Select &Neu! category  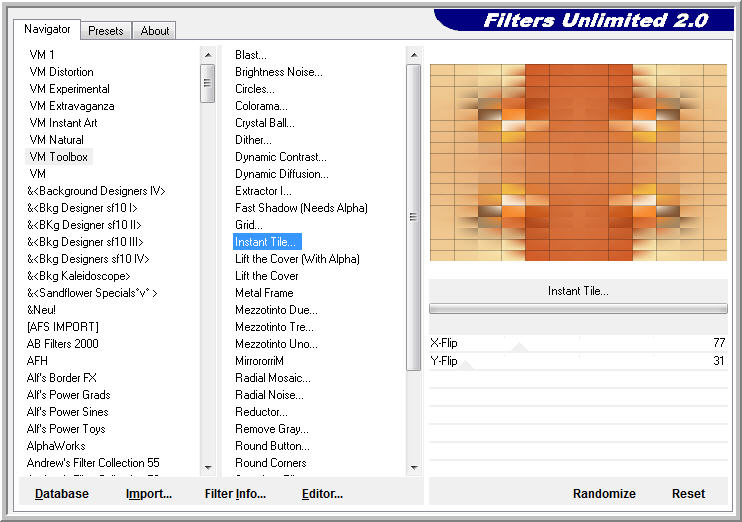(41, 310)
